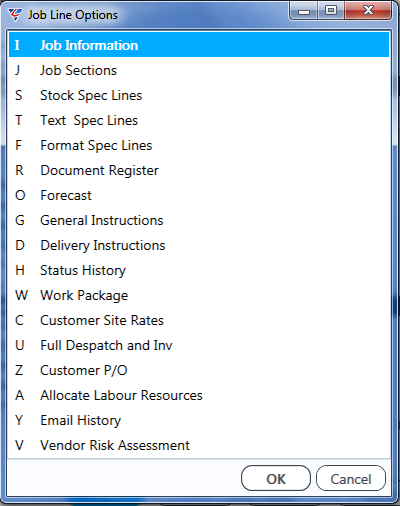The width and height of the screenshot is (400, 506).
Task: Pick Format Spec Lines option
Action: tap(199, 145)
